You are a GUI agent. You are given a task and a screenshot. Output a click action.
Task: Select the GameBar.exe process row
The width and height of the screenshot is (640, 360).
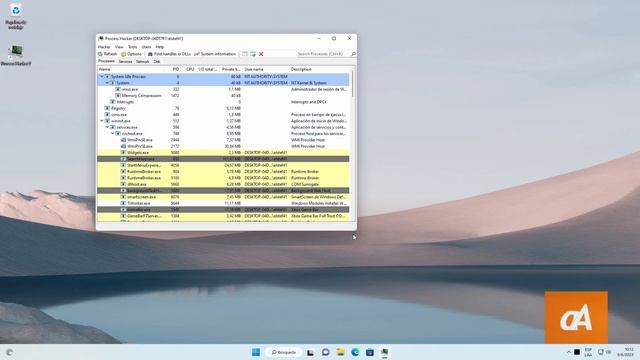[223, 209]
